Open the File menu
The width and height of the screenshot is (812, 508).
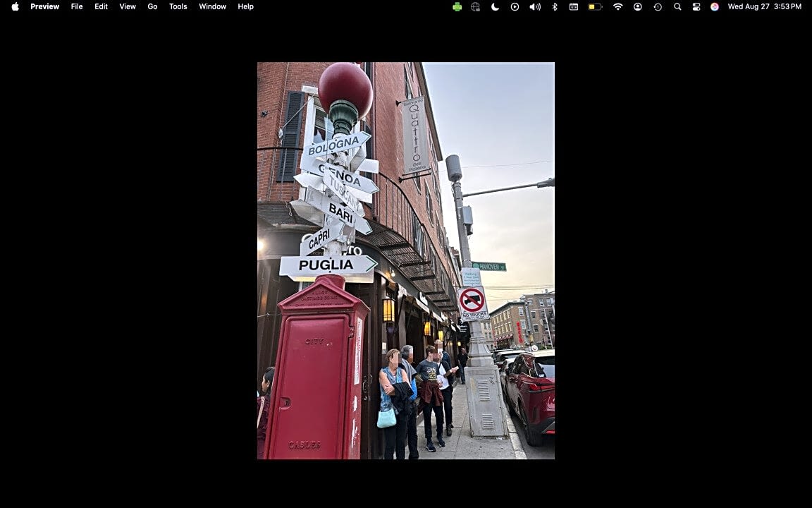click(76, 6)
